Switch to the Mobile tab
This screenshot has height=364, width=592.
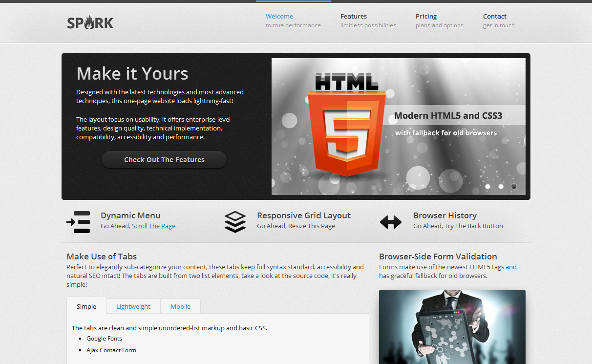click(180, 306)
